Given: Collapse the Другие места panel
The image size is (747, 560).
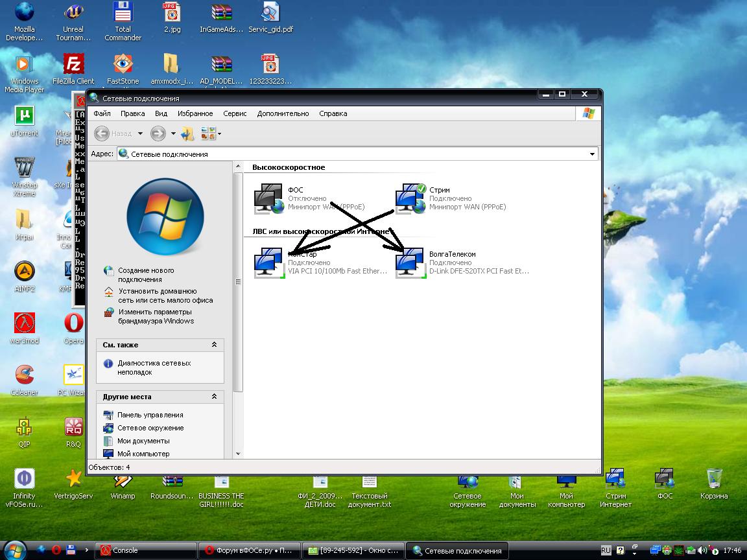Looking at the screenshot, I should [215, 397].
